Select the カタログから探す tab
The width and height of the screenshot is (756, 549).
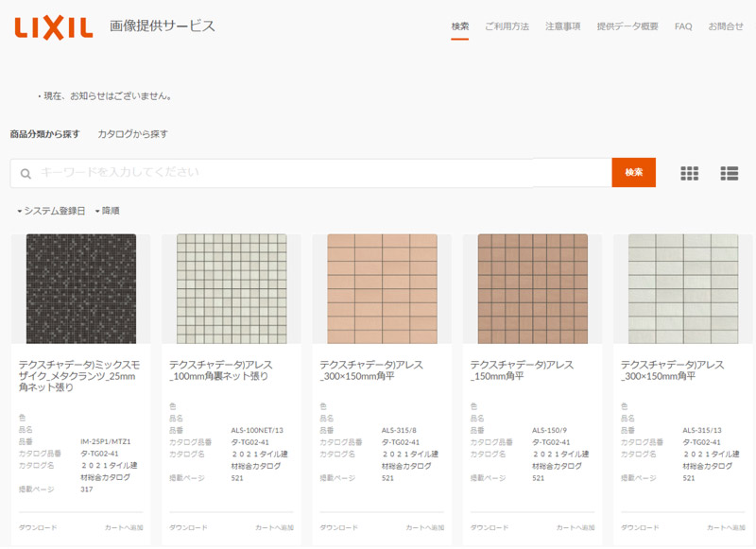coord(132,134)
